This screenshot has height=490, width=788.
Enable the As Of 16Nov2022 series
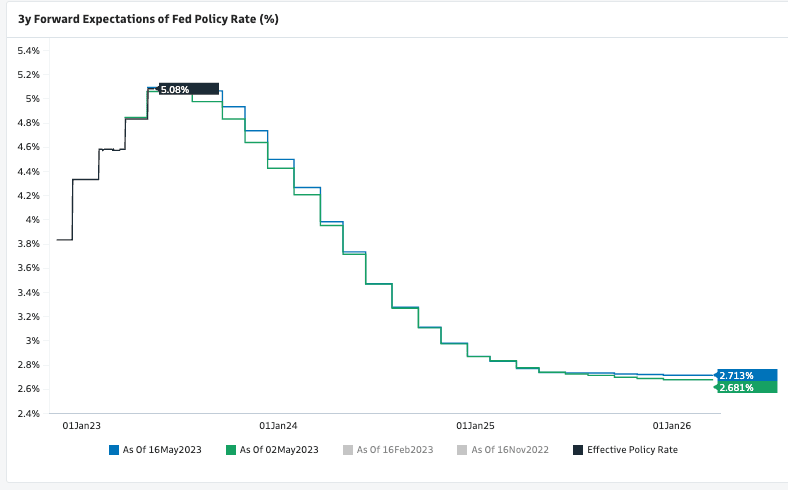510,450
